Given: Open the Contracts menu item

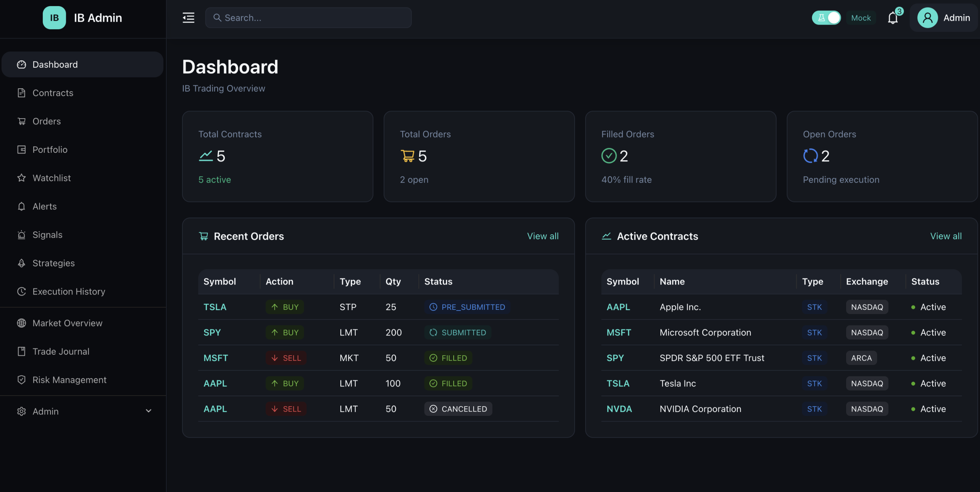Looking at the screenshot, I should pos(53,93).
